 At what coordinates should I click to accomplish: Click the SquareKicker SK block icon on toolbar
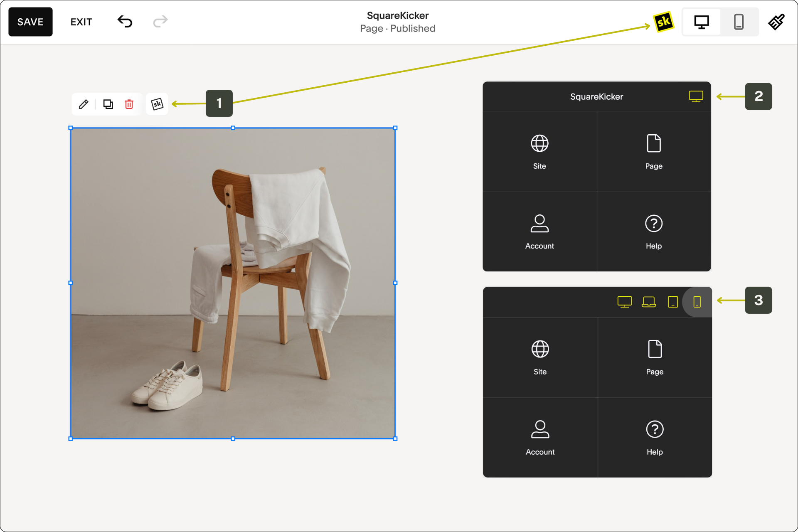click(157, 103)
